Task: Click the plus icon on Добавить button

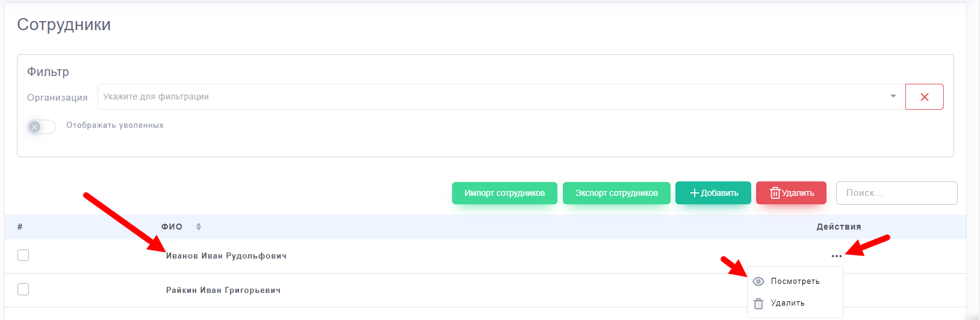Action: [x=694, y=193]
